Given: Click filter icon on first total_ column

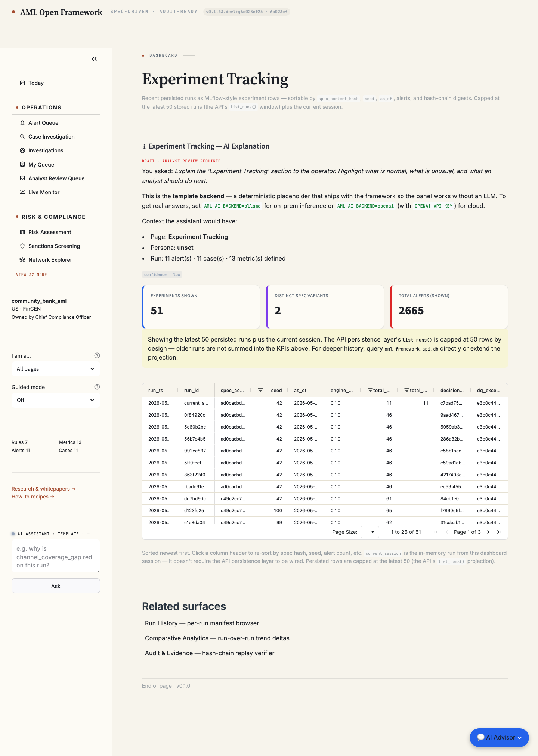Looking at the screenshot, I should [370, 390].
